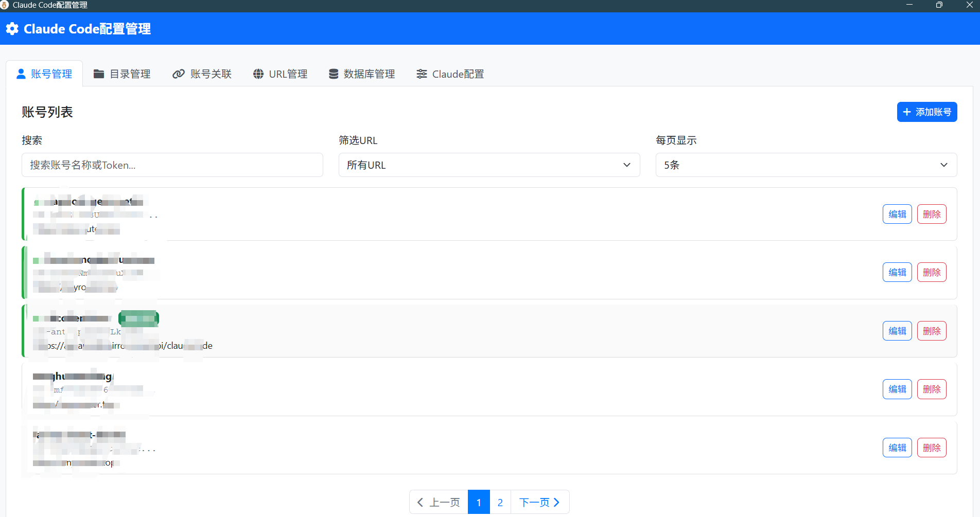This screenshot has height=517, width=980.
Task: Open the URL管理 tab
Action: click(x=281, y=74)
